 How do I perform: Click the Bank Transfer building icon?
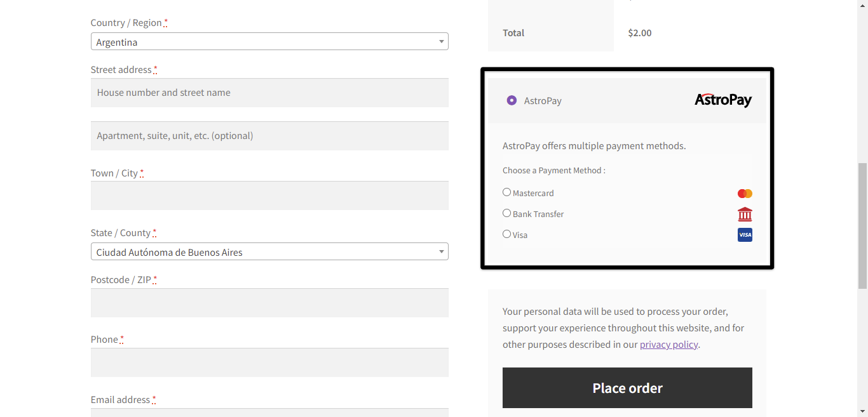point(745,214)
